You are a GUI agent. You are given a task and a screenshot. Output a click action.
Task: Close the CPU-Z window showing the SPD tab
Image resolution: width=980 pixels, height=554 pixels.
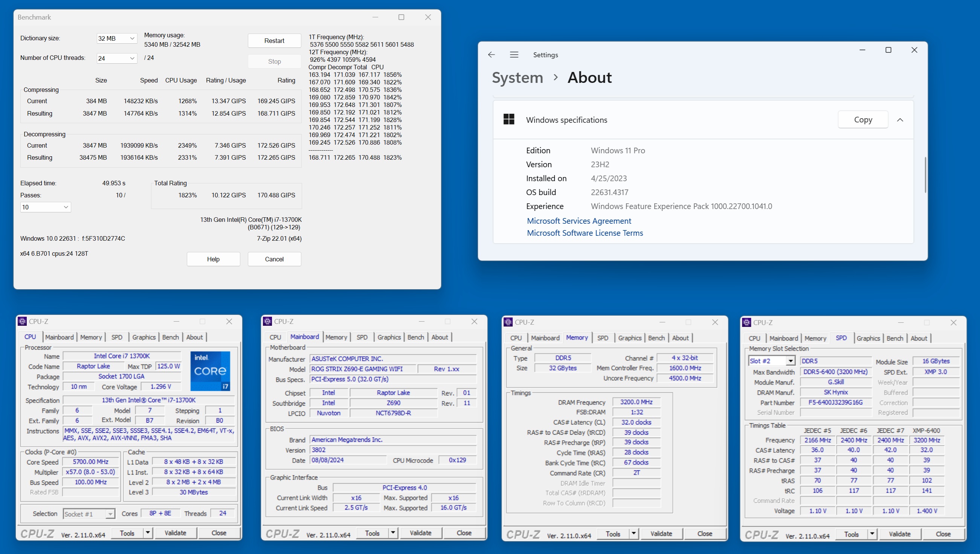tap(953, 323)
